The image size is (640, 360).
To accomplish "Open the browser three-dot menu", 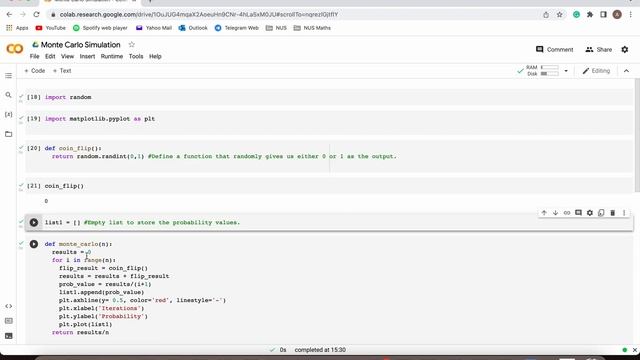I will tap(631, 14).
